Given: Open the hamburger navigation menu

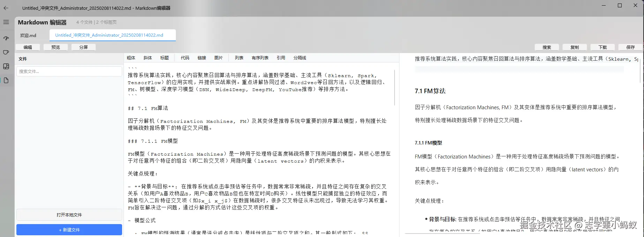Looking at the screenshot, I should (x=6, y=22).
